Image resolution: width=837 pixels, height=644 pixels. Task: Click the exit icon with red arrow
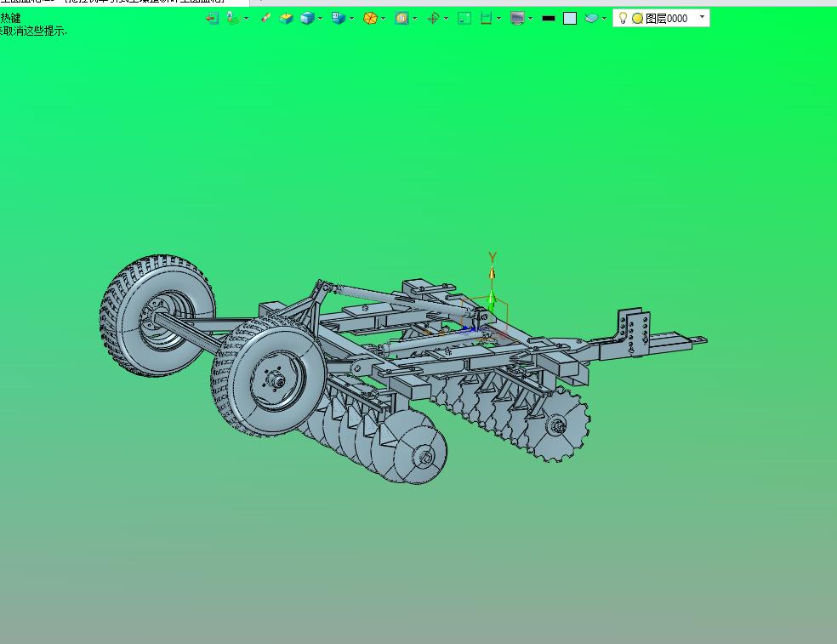212,19
